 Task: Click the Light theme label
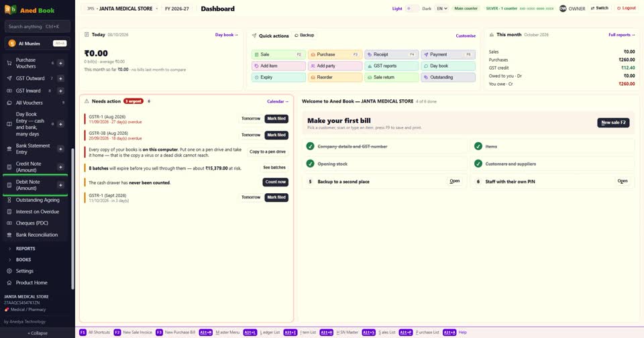pyautogui.click(x=396, y=9)
